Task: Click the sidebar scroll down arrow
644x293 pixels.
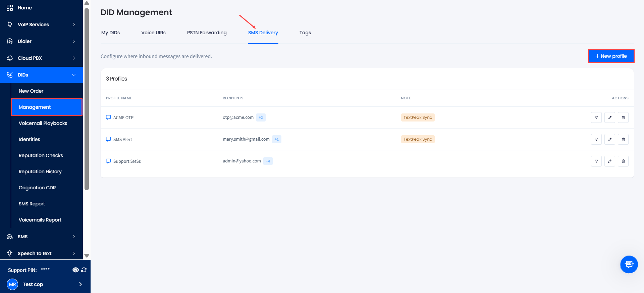Action: click(87, 256)
